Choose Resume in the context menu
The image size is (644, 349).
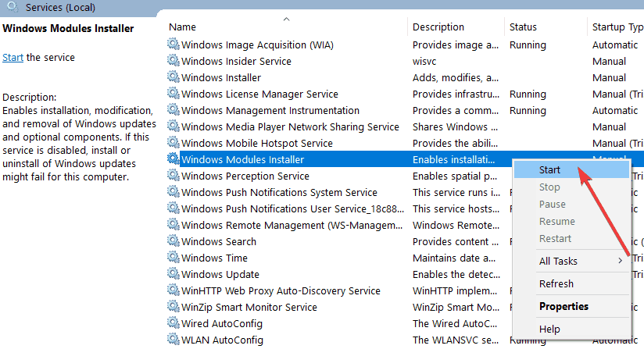pyautogui.click(x=571, y=222)
